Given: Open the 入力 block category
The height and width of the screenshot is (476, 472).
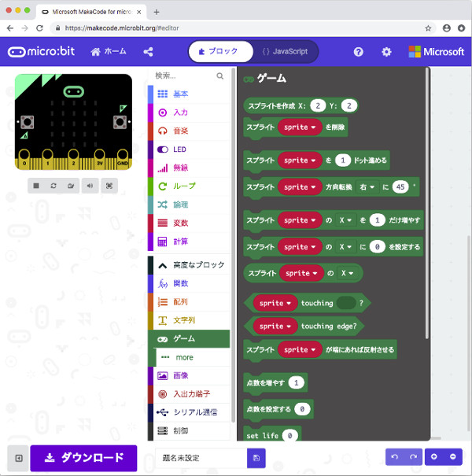Looking at the screenshot, I should 189,113.
